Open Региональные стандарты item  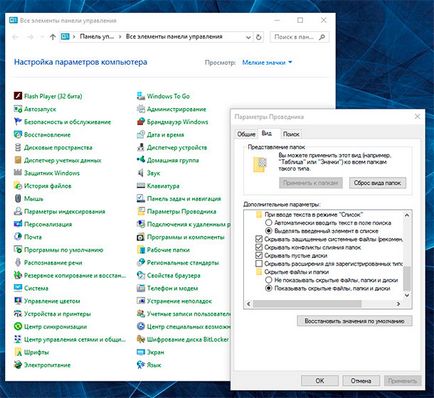(x=183, y=263)
